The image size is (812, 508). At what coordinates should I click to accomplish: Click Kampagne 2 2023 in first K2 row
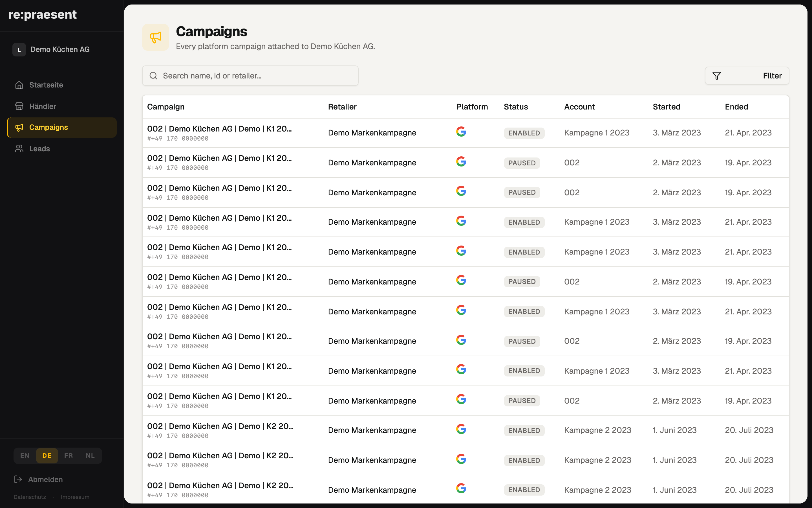tap(598, 430)
